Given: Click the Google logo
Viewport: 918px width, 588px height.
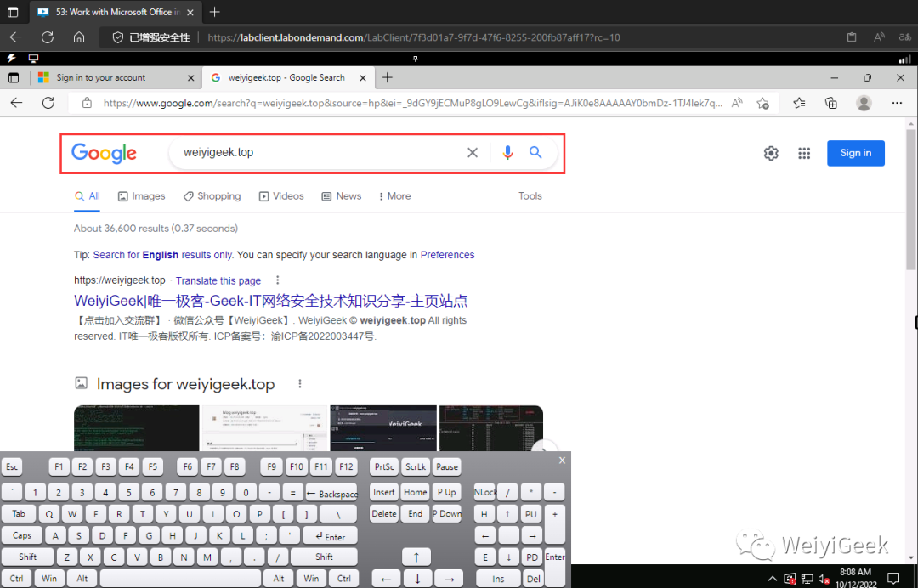Looking at the screenshot, I should pyautogui.click(x=105, y=153).
